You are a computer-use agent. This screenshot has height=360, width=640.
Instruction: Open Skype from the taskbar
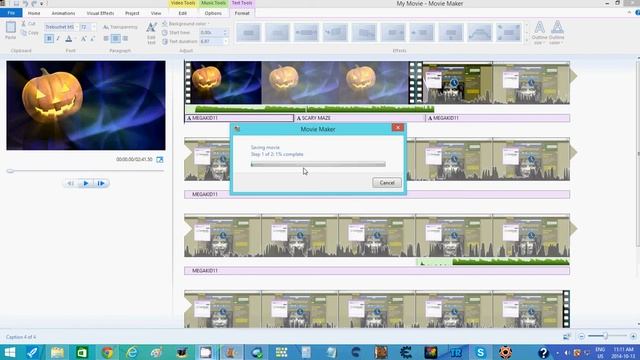(x=480, y=352)
